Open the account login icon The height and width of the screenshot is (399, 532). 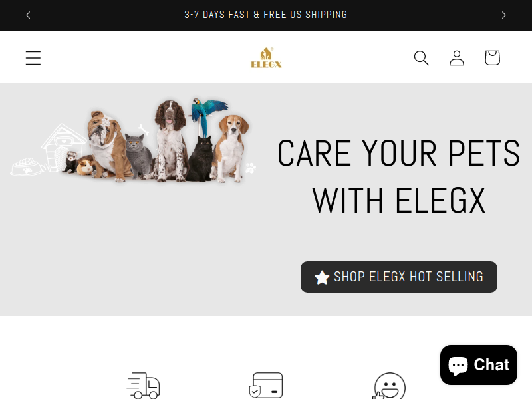[457, 58]
